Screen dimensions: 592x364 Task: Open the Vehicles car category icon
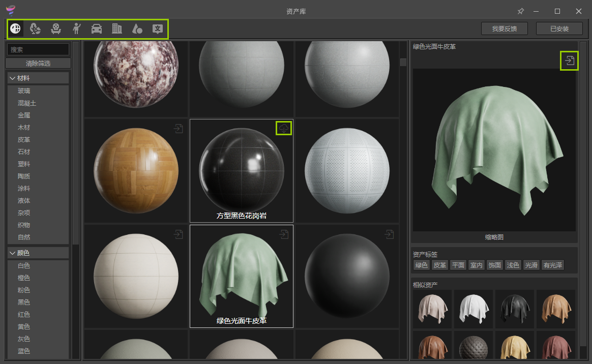(97, 28)
